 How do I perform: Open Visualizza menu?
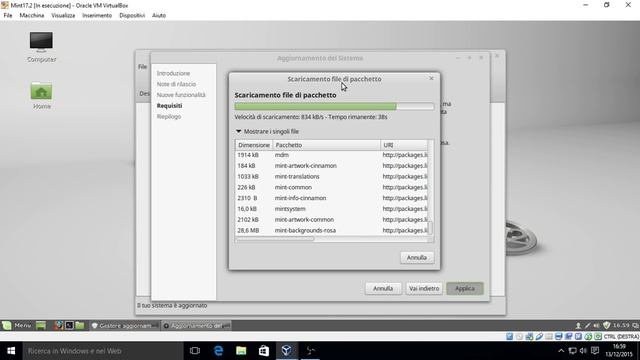(x=63, y=16)
